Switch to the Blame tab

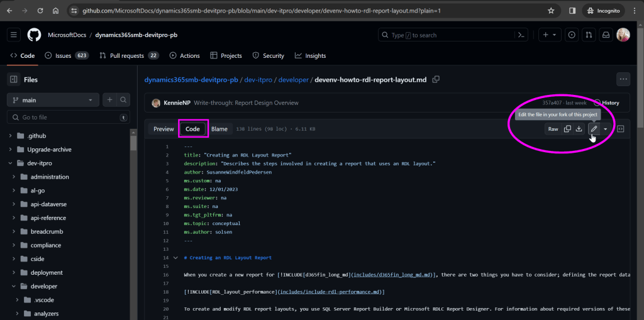[219, 129]
